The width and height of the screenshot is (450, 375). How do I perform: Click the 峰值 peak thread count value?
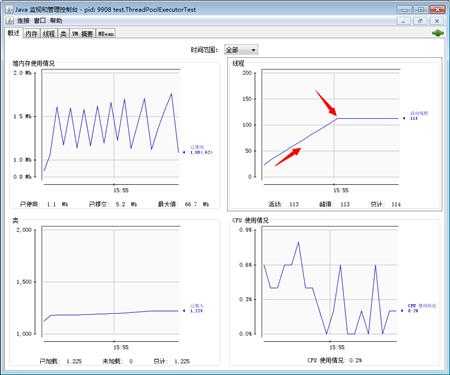click(x=344, y=204)
